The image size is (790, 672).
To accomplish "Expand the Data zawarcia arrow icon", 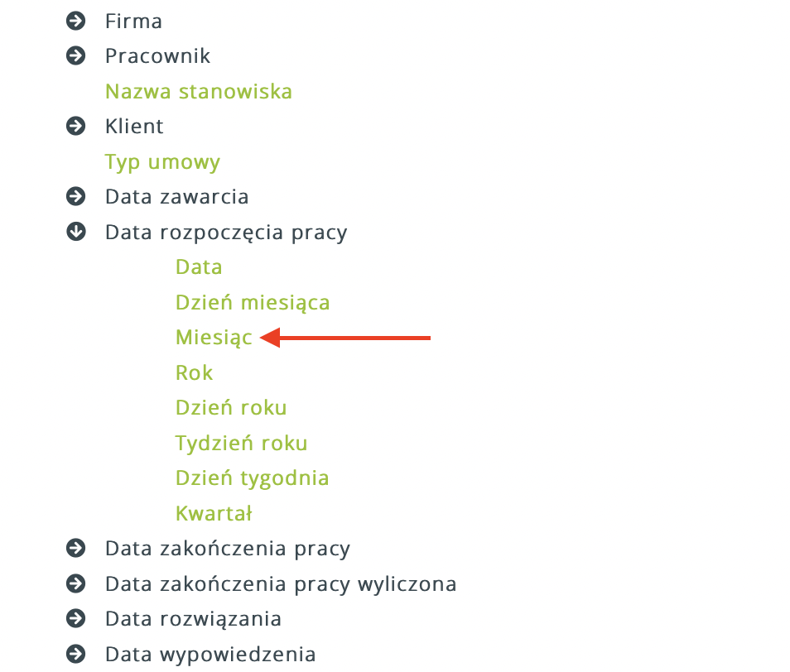I will (75, 197).
